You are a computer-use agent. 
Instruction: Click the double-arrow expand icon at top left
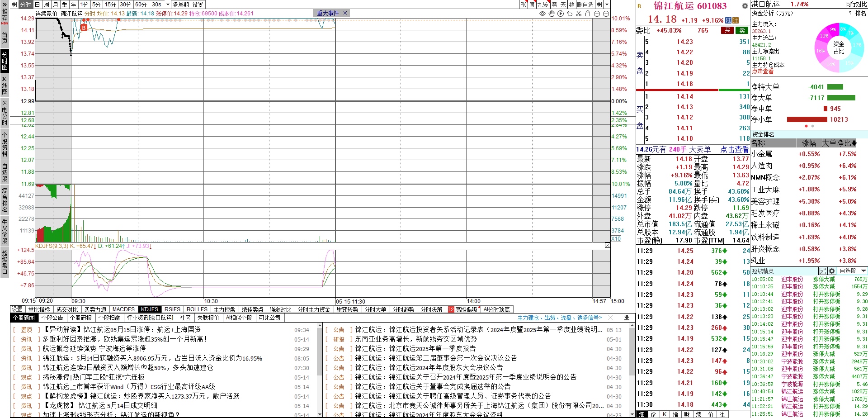(x=4, y=5)
